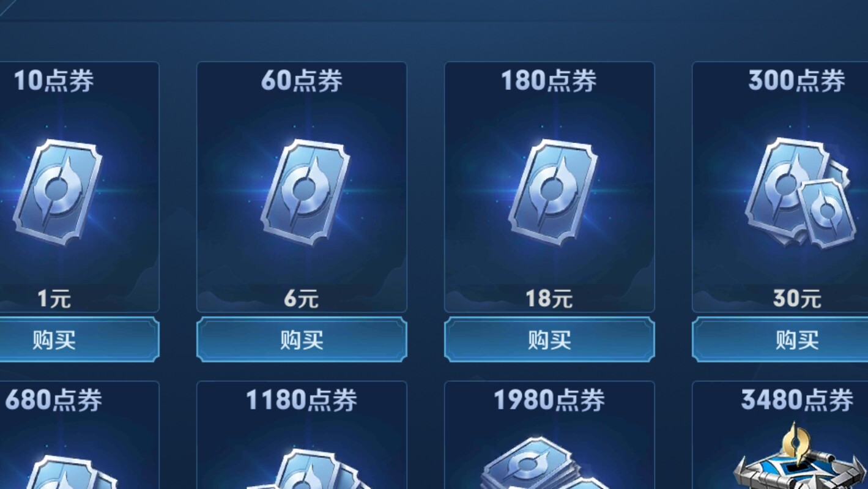Viewport: 868px width, 489px height.
Task: Click the 6元 price label
Action: pyautogui.click(x=302, y=299)
